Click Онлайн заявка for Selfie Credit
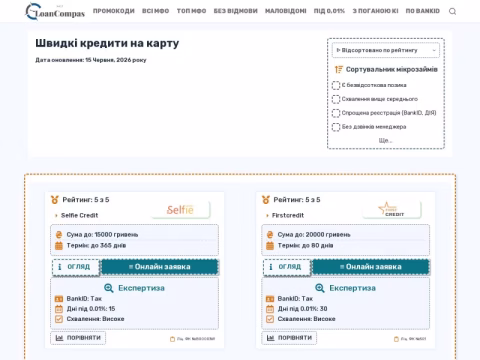Screen dimensions: 480x360 (x=160, y=267)
